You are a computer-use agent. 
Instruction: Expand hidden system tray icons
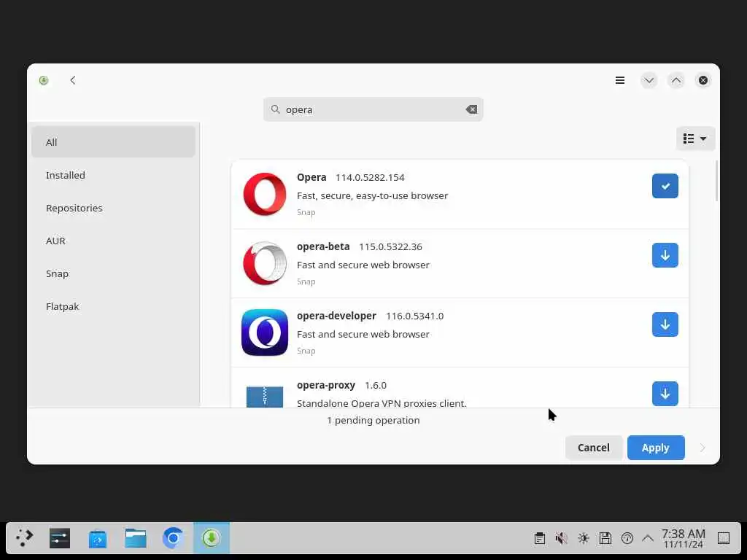click(648, 538)
